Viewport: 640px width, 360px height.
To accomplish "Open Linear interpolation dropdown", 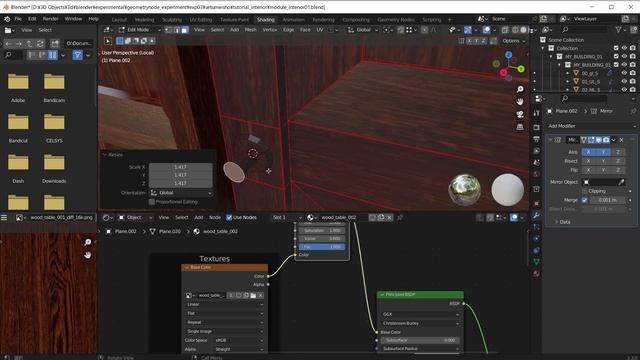I will point(225,304).
